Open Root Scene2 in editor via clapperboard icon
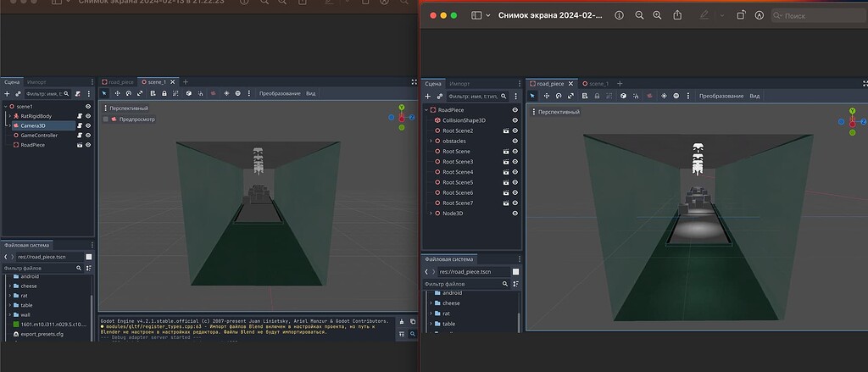The width and height of the screenshot is (868, 372). [506, 130]
